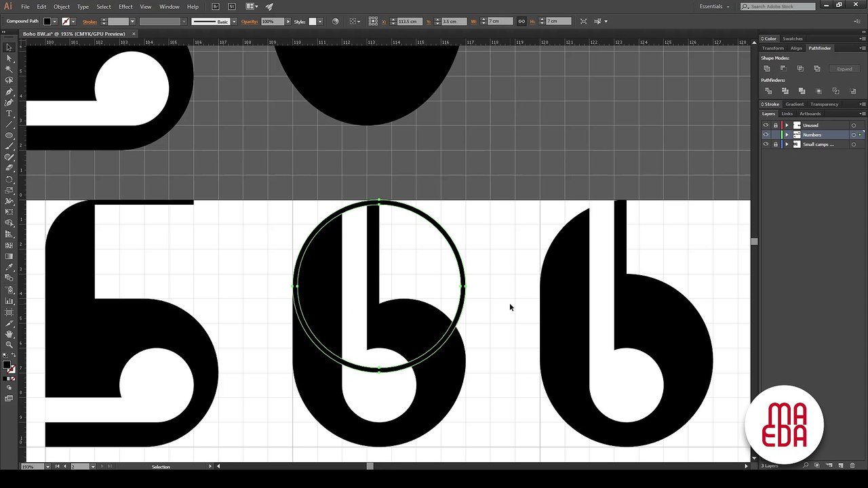The image size is (868, 488).
Task: Click target circle of Numbers layer
Action: pos(853,135)
